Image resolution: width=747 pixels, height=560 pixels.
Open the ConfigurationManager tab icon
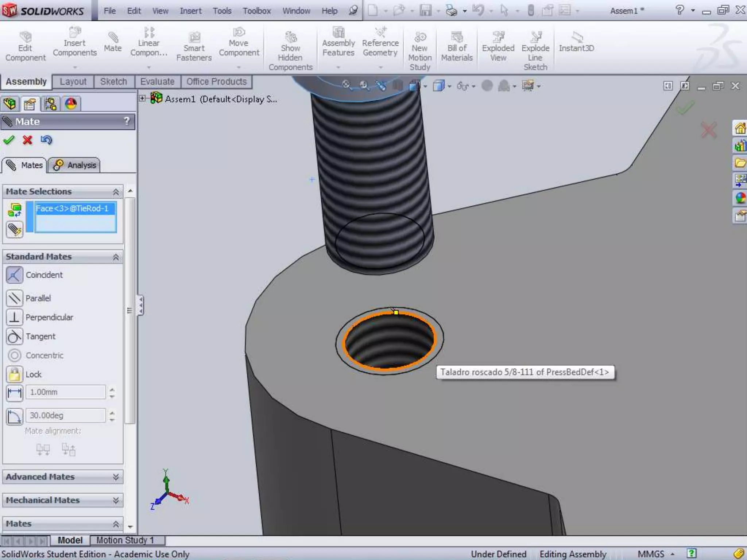tap(50, 104)
